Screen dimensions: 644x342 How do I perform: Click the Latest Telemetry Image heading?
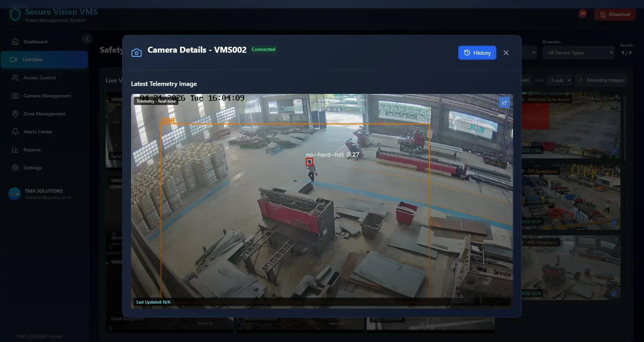click(164, 84)
